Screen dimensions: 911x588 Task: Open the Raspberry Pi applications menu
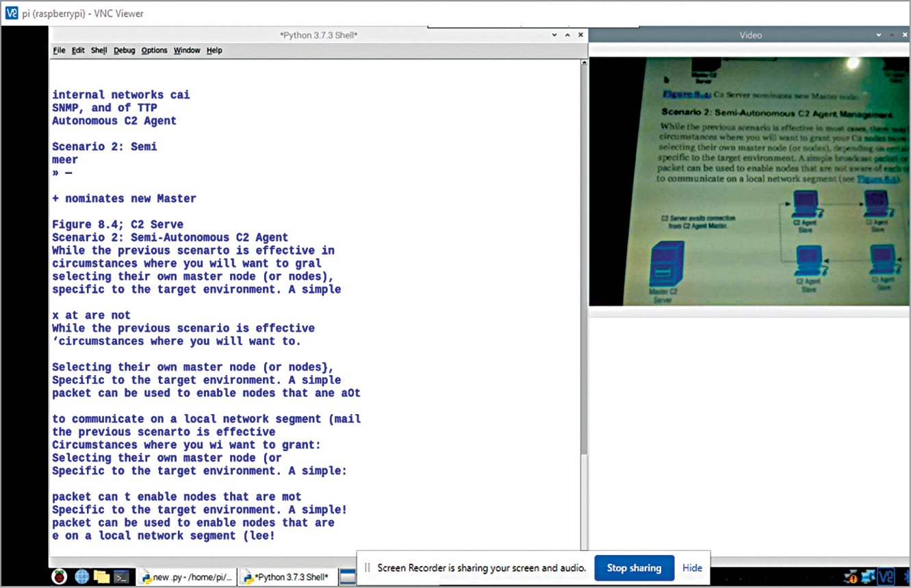tap(60, 576)
